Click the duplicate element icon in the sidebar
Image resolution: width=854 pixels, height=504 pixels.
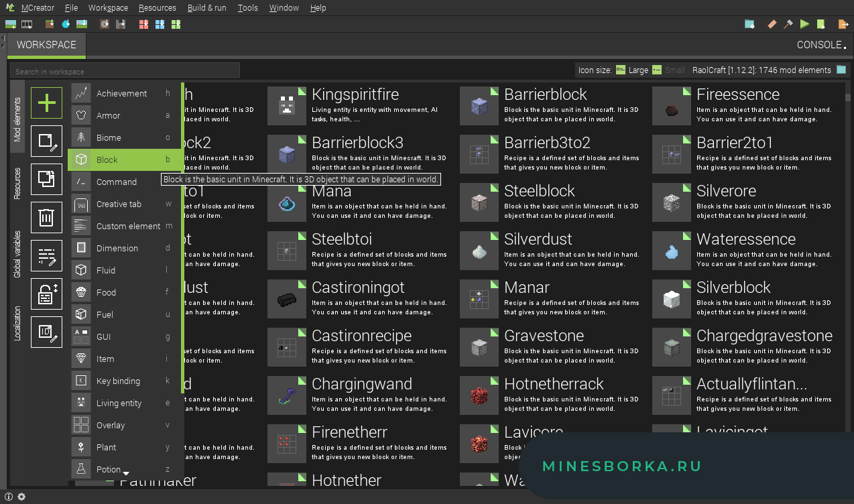click(x=46, y=179)
